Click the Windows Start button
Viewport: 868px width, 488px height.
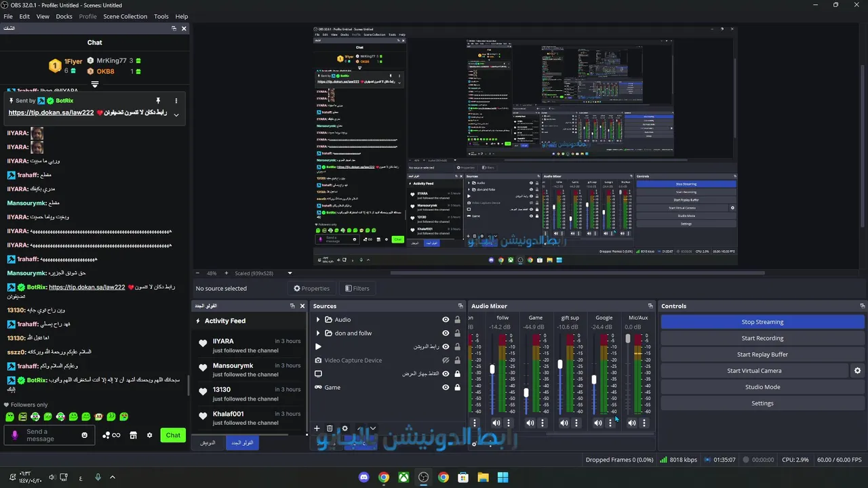point(502,477)
